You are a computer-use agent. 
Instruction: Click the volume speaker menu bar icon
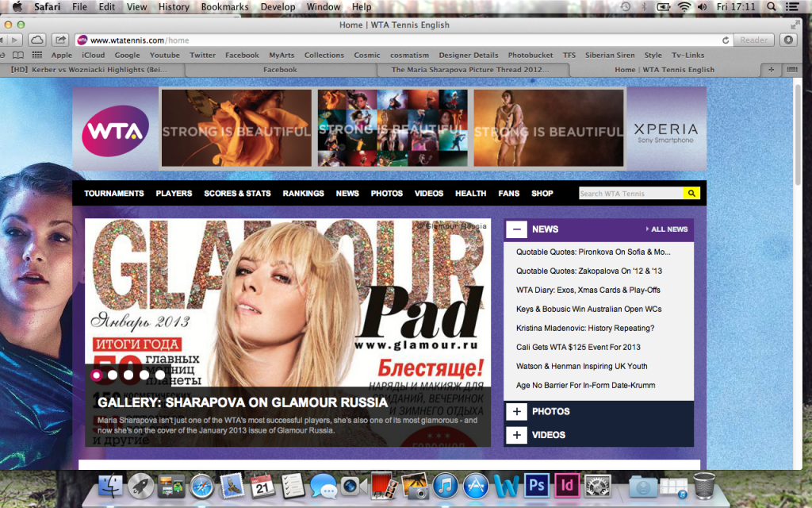(703, 6)
